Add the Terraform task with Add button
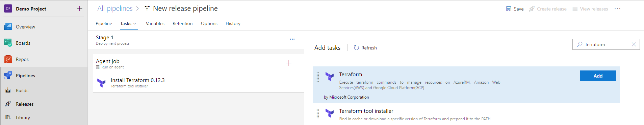Viewport: 644px width, 125px height. [x=598, y=76]
